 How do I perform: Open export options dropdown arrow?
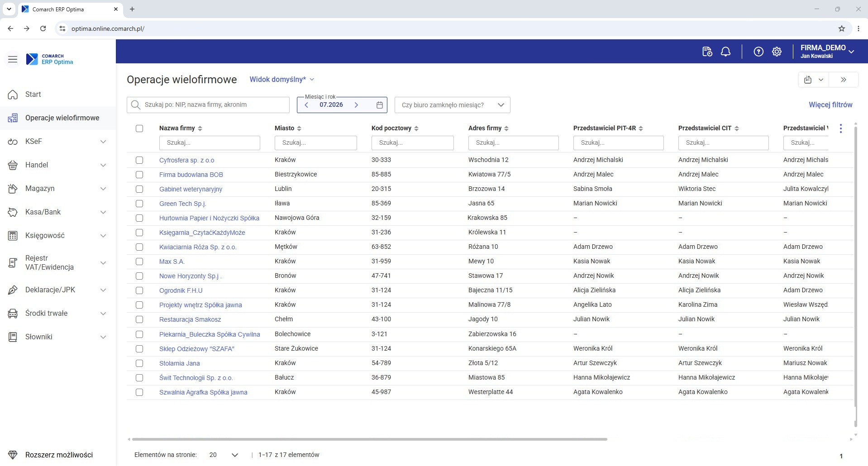821,80
